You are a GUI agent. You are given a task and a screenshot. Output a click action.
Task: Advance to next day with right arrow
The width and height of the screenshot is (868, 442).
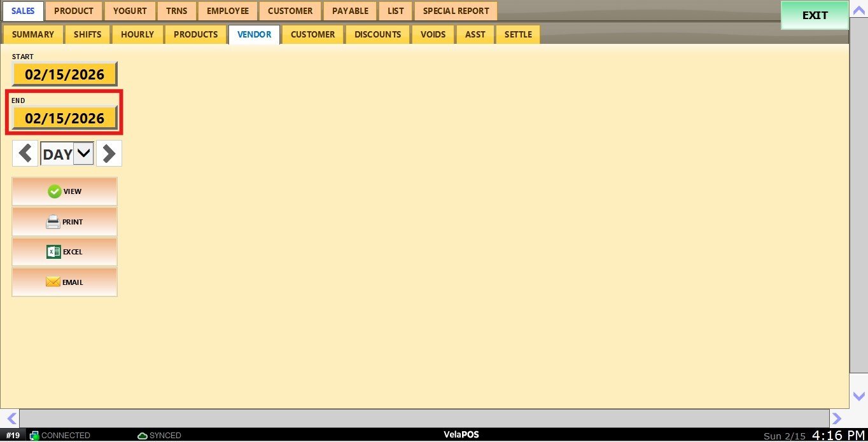pos(109,154)
